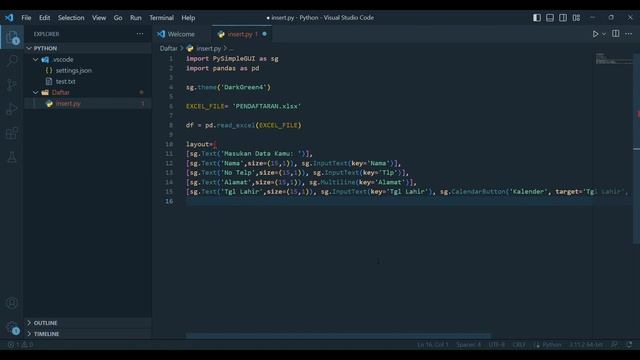The image size is (640, 360).
Task: Open the Search view in activity bar
Action: point(12,61)
